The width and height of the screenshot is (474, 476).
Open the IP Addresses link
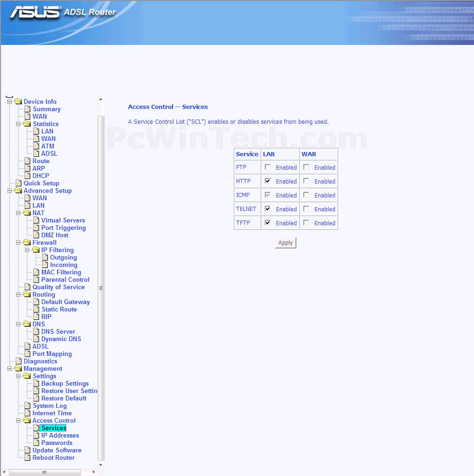point(60,435)
